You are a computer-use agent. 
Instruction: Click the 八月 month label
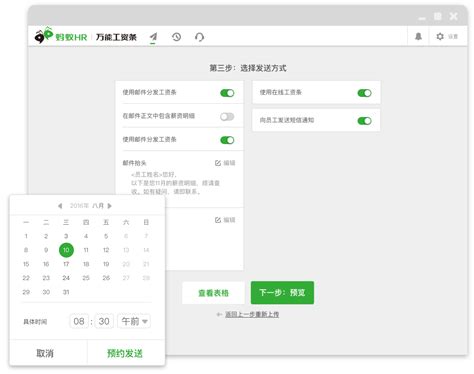pyautogui.click(x=98, y=206)
